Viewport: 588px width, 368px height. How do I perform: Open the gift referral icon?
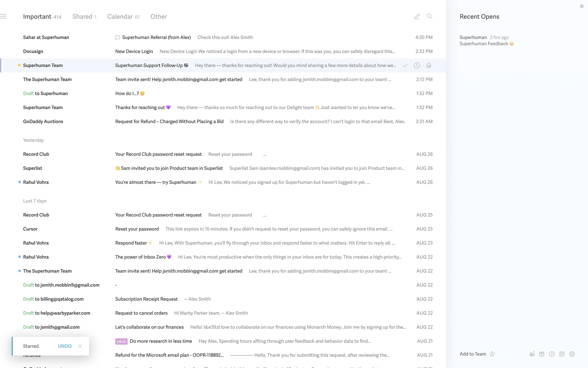coord(542,354)
